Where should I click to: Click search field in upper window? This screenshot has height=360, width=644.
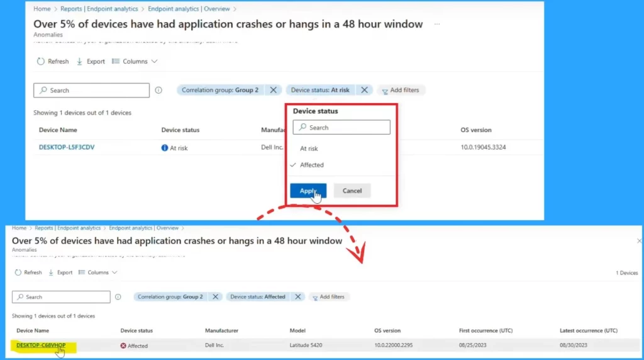pyautogui.click(x=92, y=91)
